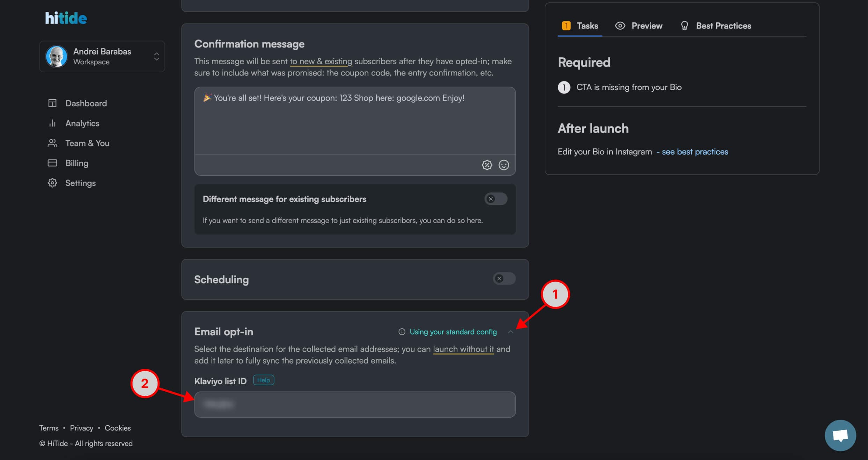Image resolution: width=868 pixels, height=460 pixels.
Task: Click the HiTide logo
Action: pos(66,18)
